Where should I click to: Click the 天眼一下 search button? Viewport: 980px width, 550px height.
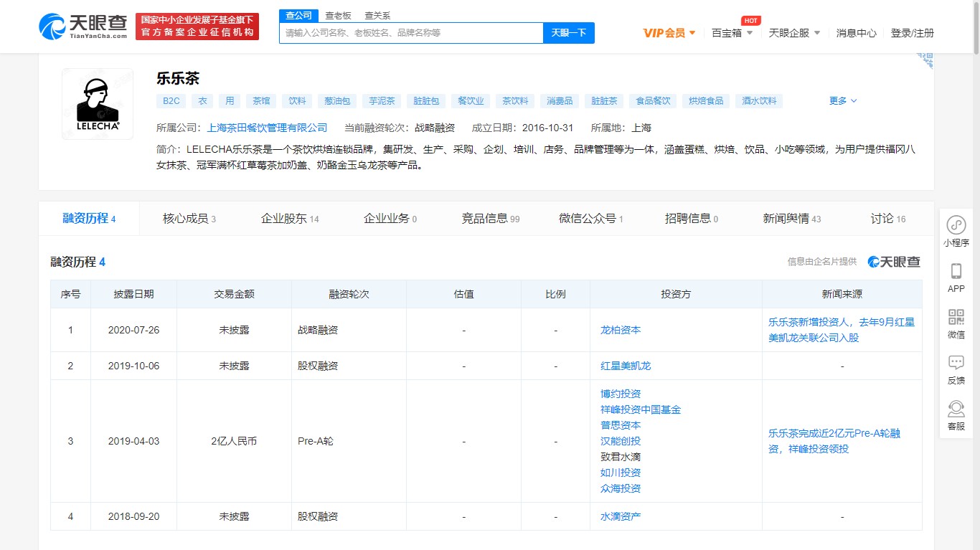(x=568, y=33)
